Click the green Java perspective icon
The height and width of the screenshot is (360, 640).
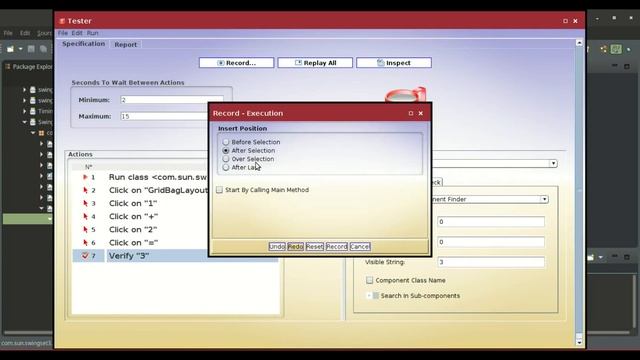(x=616, y=49)
